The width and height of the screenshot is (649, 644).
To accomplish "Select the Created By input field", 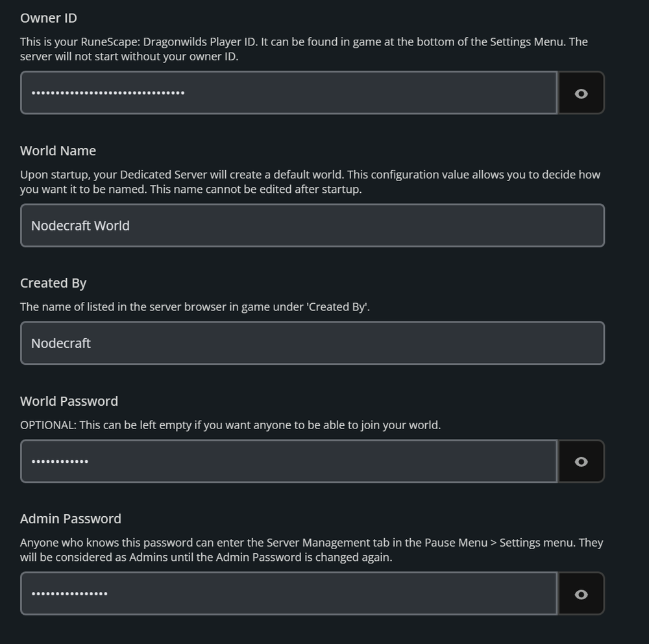I will (312, 343).
